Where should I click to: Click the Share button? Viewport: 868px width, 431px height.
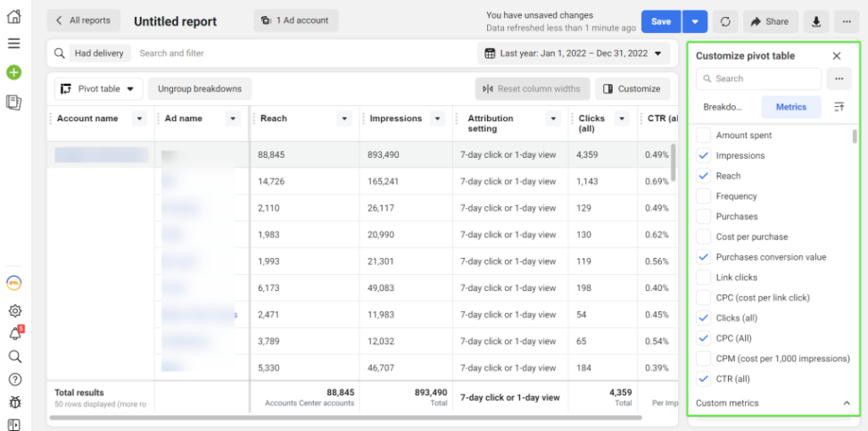[x=768, y=21]
